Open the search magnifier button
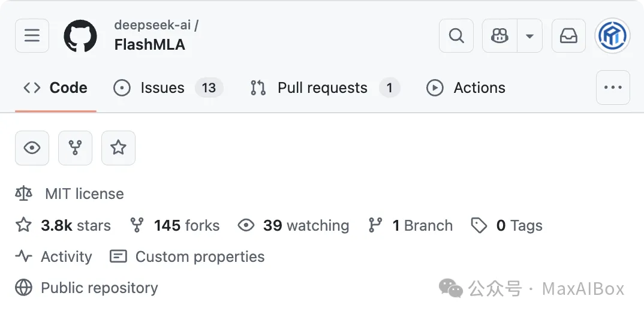This screenshot has width=644, height=314. click(456, 36)
